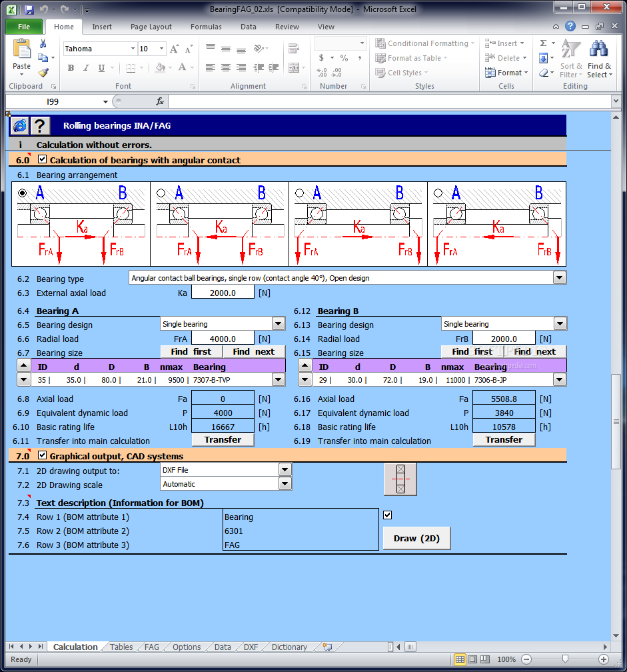
Task: Click the Draw (2D) button
Action: click(416, 538)
